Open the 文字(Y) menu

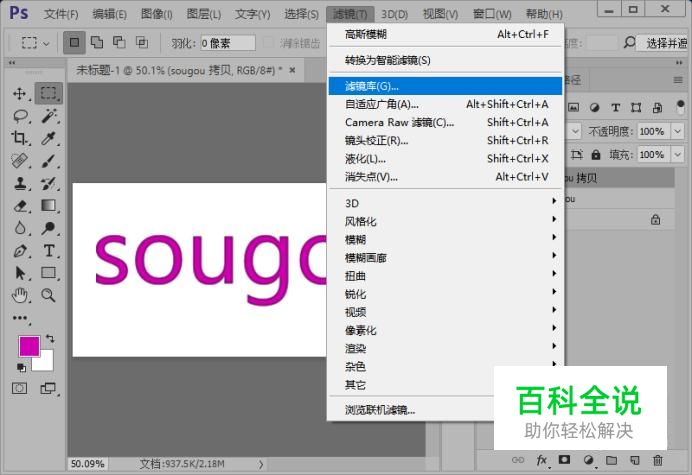click(252, 14)
